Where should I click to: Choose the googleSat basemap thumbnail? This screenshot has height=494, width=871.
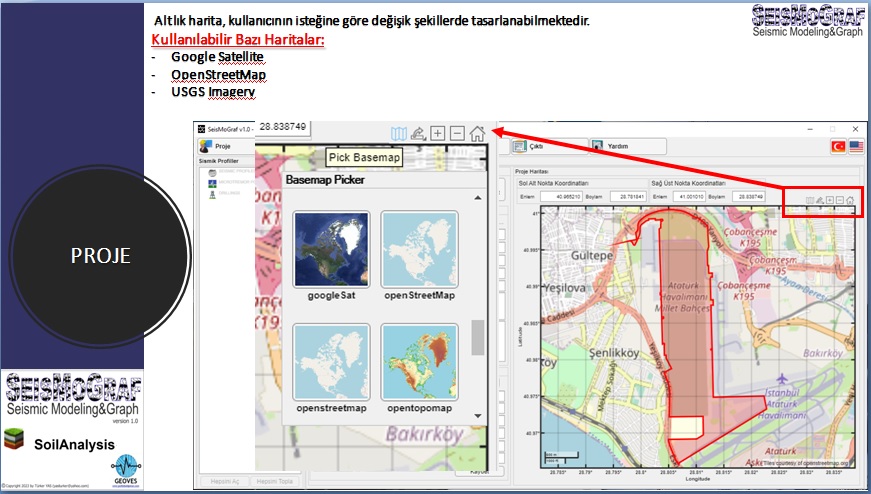332,250
